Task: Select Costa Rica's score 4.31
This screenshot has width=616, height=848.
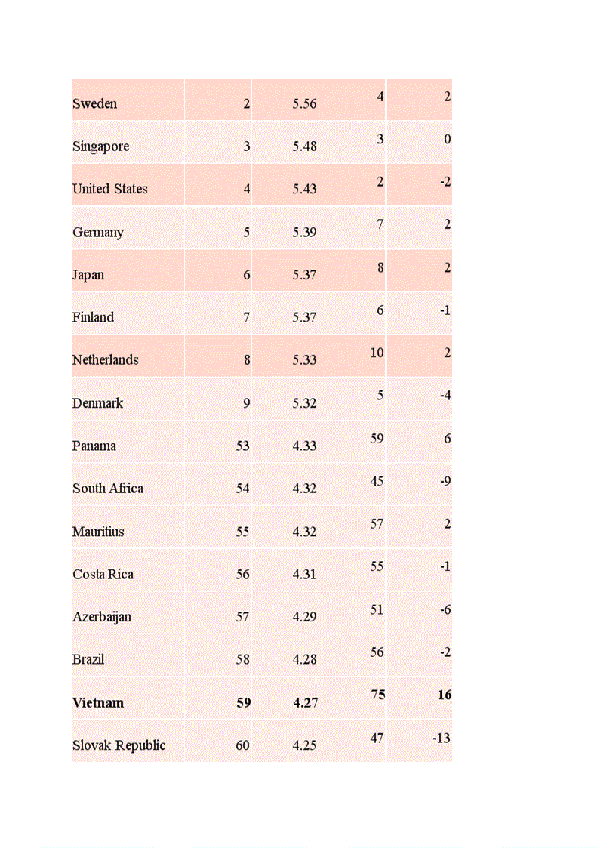Action: (x=304, y=574)
